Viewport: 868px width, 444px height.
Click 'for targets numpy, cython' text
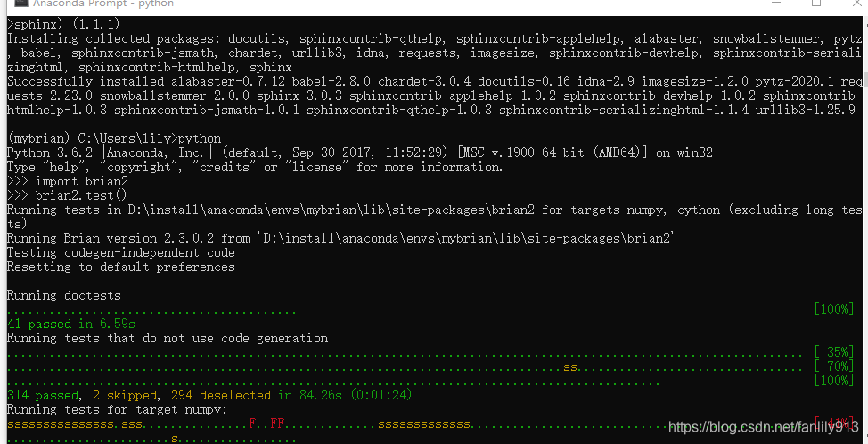[631, 210]
